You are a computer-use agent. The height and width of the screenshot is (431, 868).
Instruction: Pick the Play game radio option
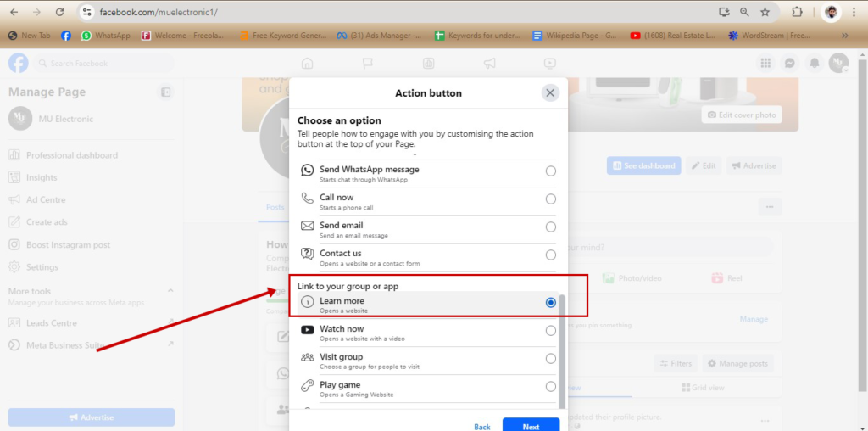point(550,386)
